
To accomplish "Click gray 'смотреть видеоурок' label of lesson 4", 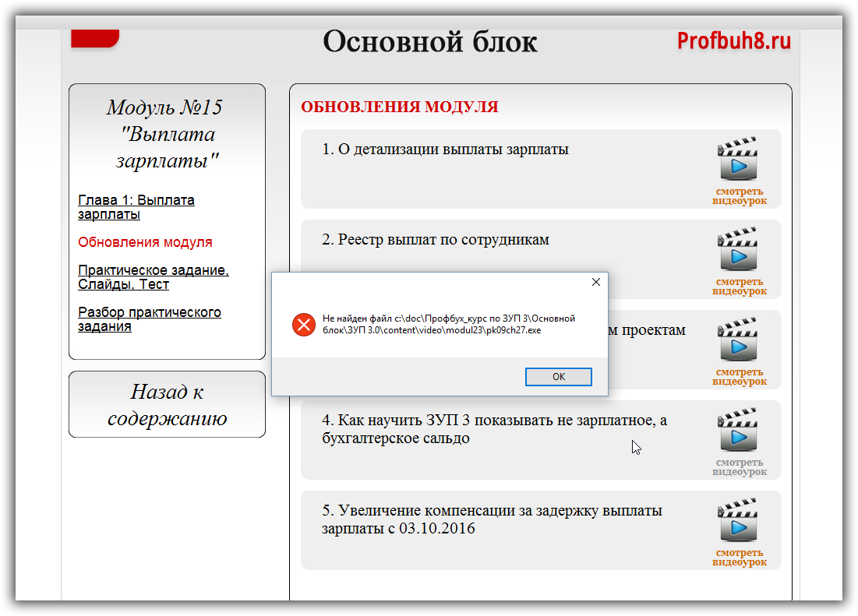I will pos(739,467).
